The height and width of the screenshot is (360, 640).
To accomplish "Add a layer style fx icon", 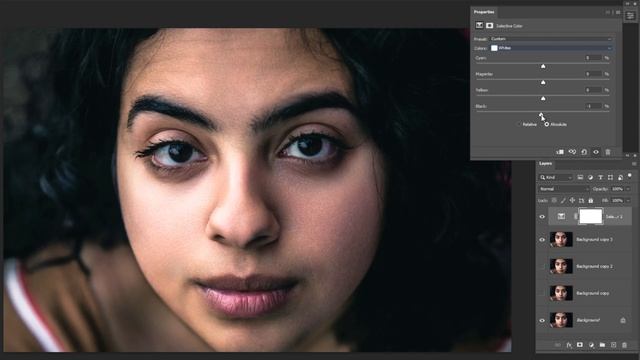I will pos(569,345).
